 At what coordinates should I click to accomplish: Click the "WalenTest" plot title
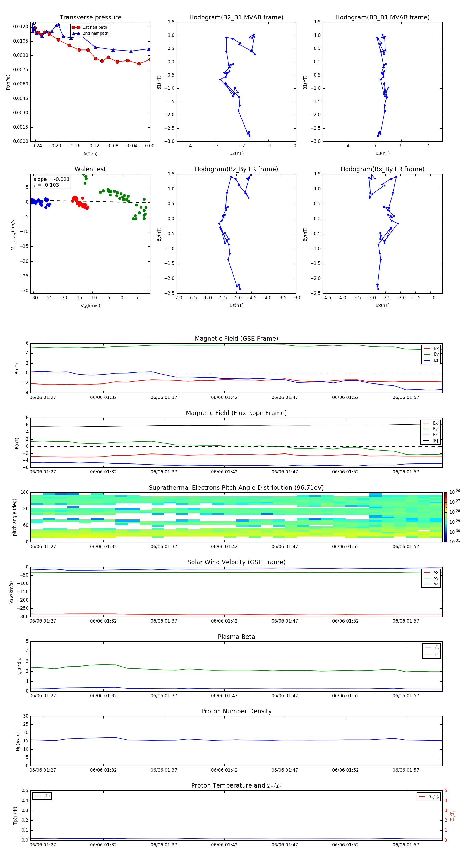pos(90,169)
